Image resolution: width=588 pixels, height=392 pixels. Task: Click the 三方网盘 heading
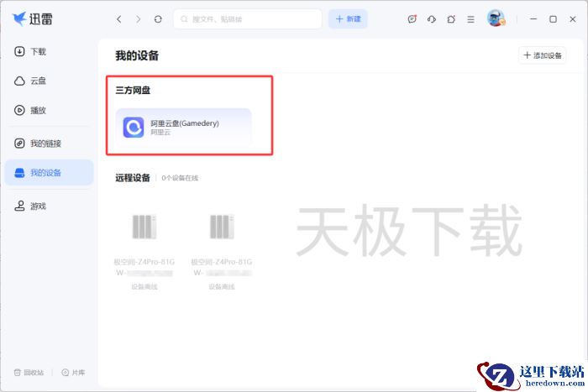[x=133, y=91]
